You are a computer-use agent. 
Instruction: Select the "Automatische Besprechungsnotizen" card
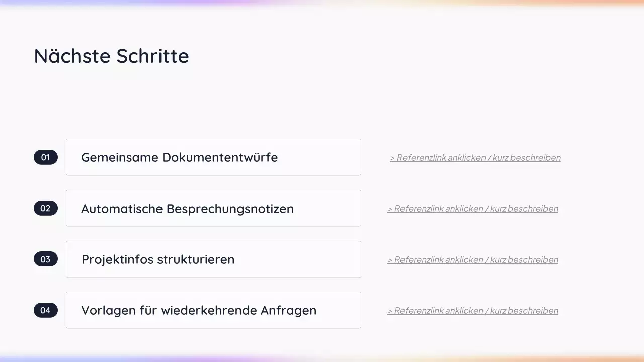click(x=213, y=208)
